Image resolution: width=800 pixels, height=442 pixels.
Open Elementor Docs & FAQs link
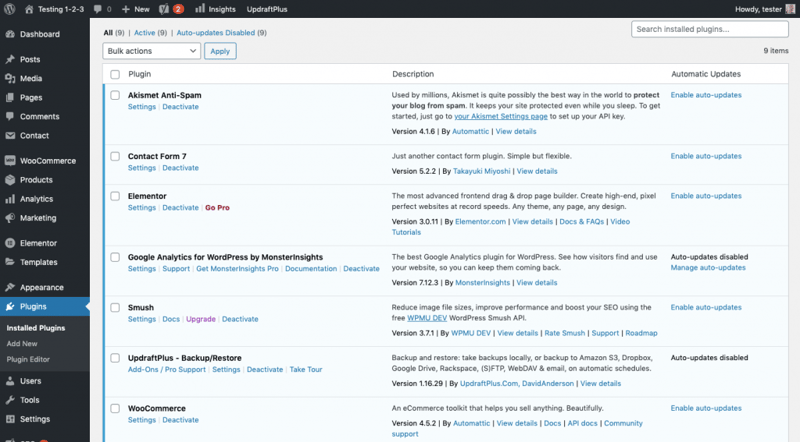(582, 222)
